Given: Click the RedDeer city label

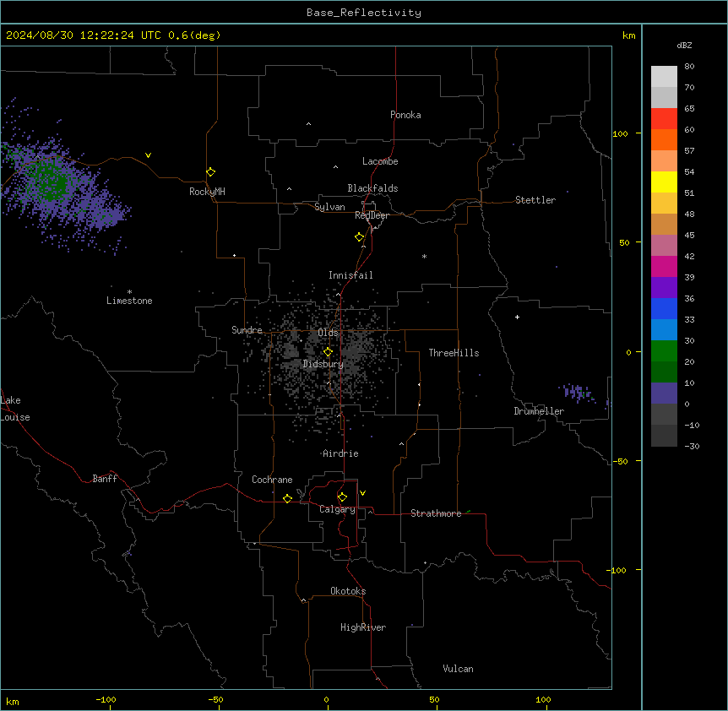Looking at the screenshot, I should click(x=372, y=215).
